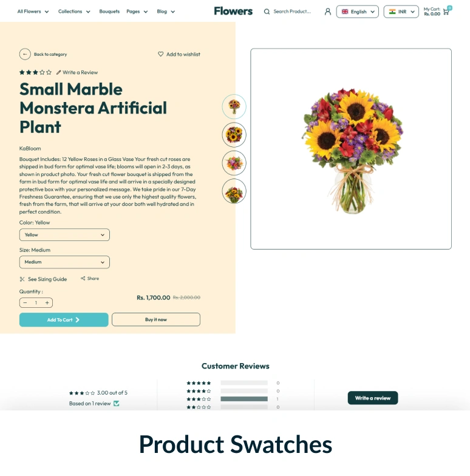Decrease quantity with minus button
Image resolution: width=470 pixels, height=476 pixels.
(x=26, y=302)
